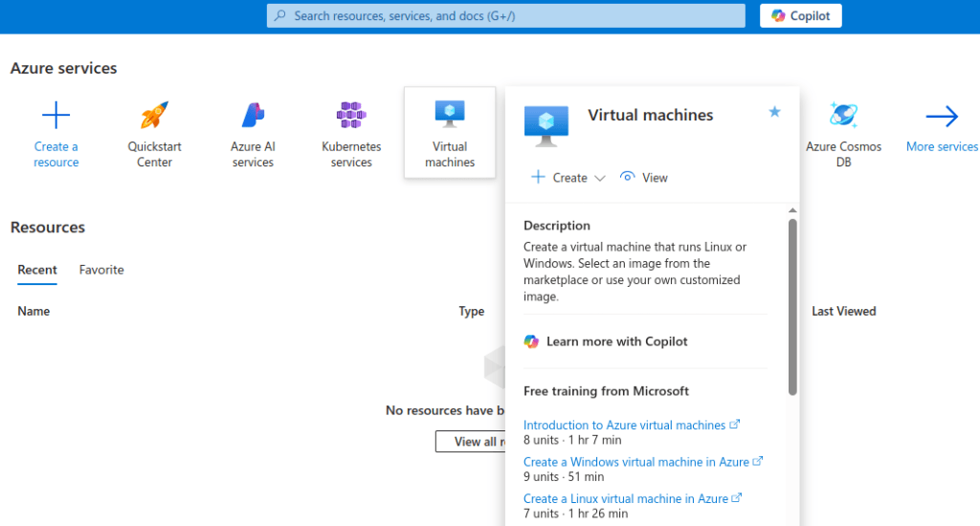Open Kubernetes services icon
This screenshot has width=980, height=526.
point(351,115)
